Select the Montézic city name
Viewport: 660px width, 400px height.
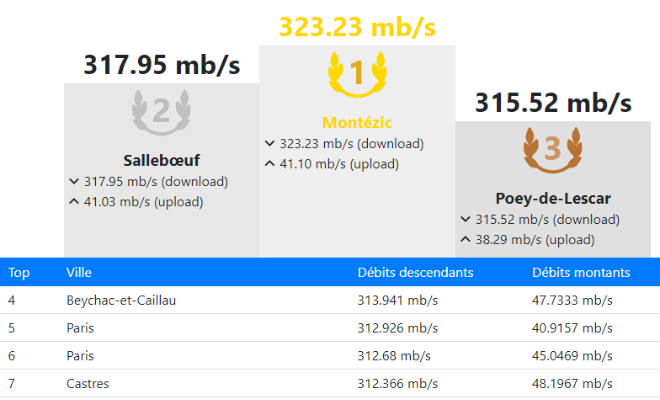tap(357, 121)
